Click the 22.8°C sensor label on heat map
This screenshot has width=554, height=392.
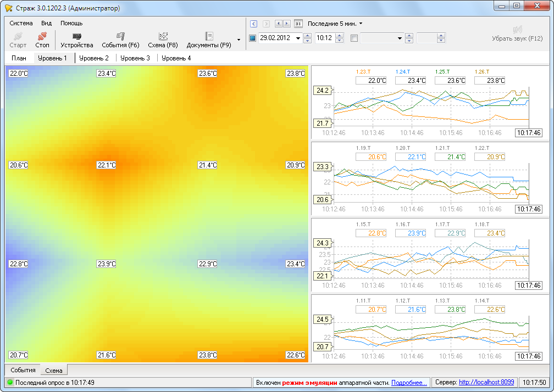click(x=18, y=264)
